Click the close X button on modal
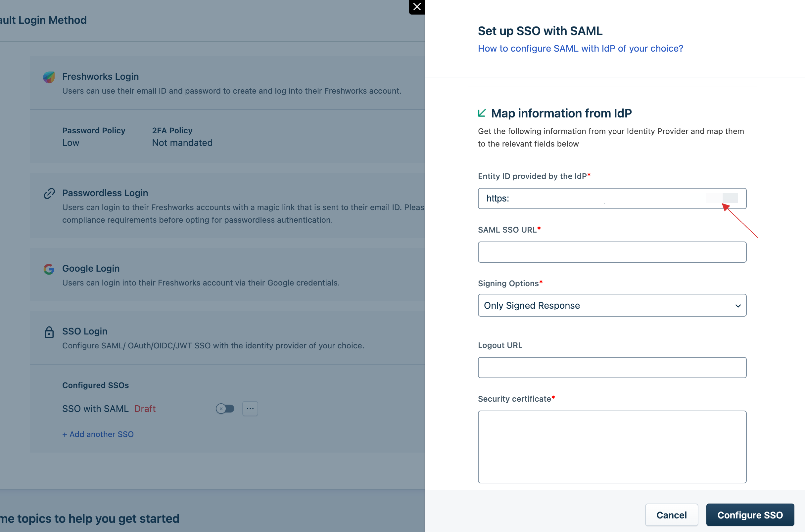805x532 pixels. click(x=415, y=7)
